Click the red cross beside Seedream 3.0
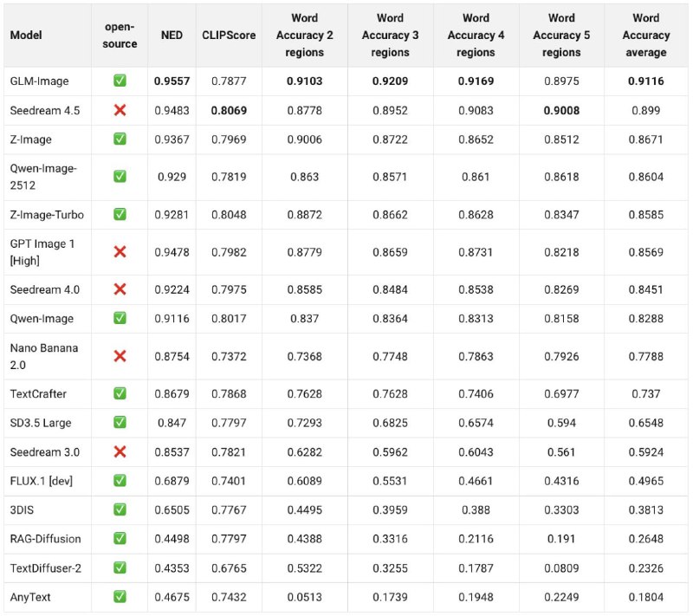This screenshot has height=616, width=693. (x=120, y=452)
